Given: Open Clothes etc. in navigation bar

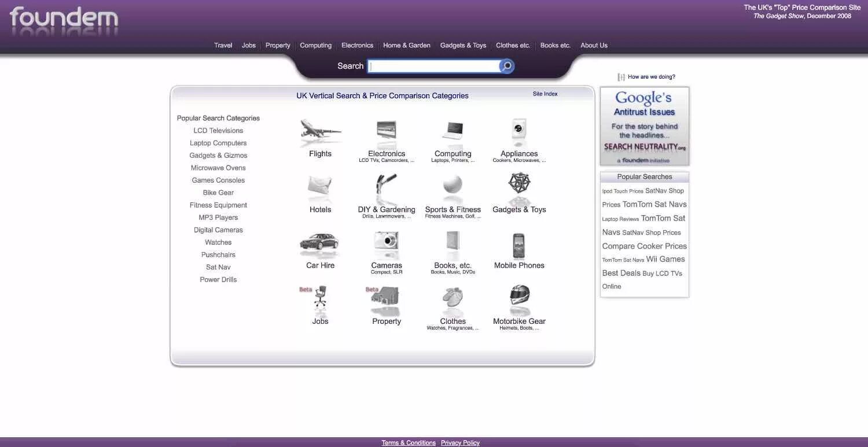Looking at the screenshot, I should pos(513,46).
